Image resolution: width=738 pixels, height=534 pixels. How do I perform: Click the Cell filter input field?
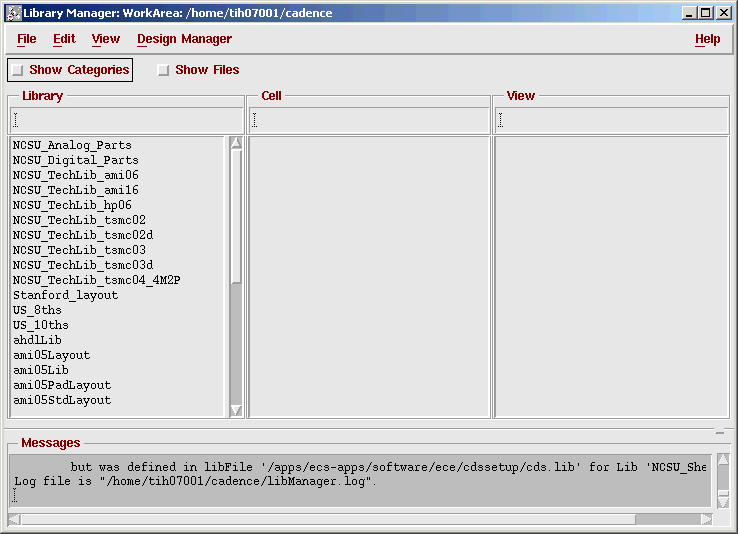pyautogui.click(x=368, y=120)
